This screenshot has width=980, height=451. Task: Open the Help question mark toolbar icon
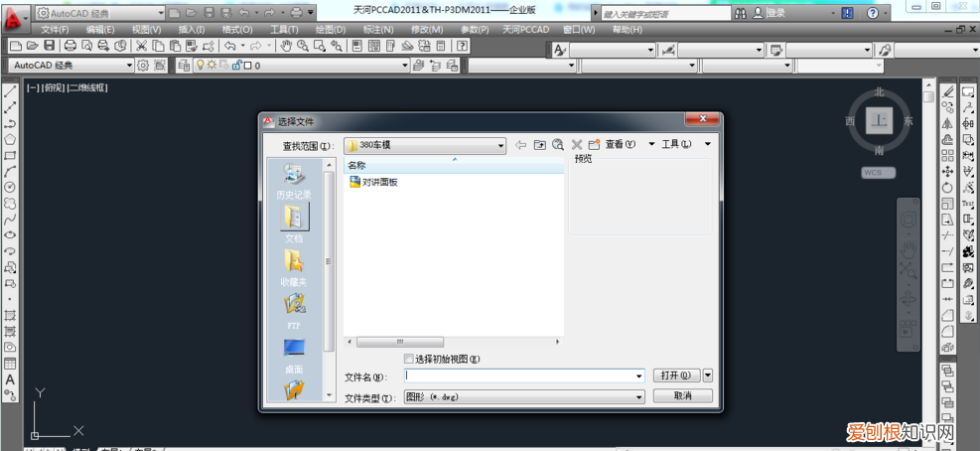coord(463,45)
